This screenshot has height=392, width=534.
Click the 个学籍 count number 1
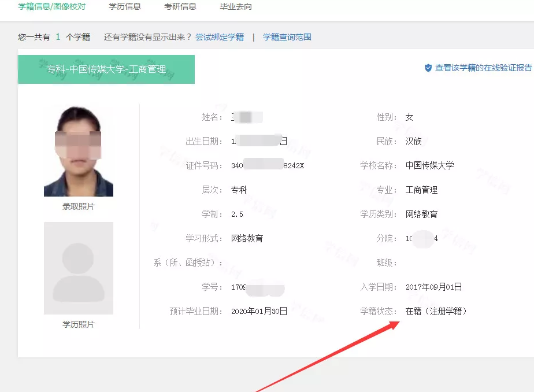click(x=58, y=36)
